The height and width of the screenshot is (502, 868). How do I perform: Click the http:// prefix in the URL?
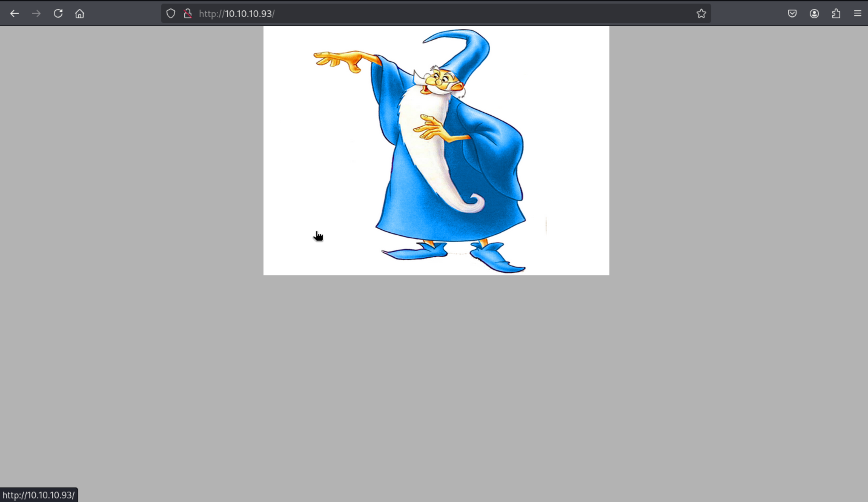211,14
